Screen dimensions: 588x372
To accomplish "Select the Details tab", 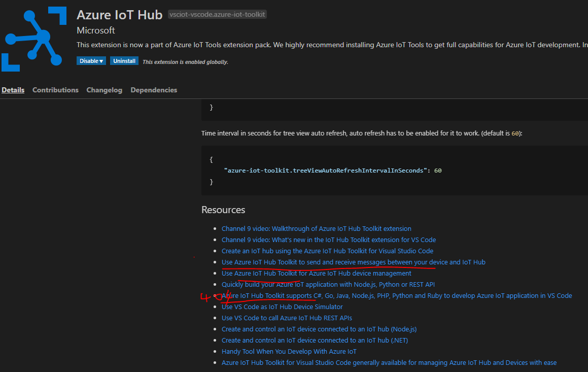I will 13,90.
